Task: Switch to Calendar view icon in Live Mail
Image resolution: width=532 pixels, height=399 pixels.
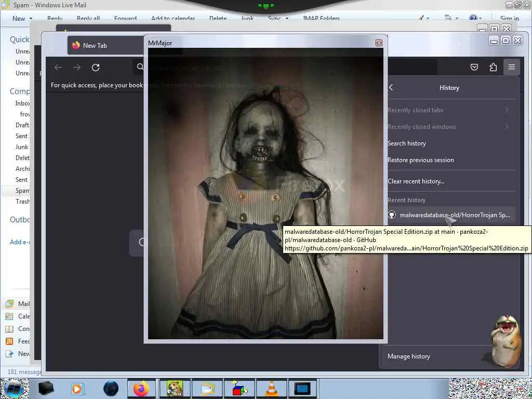Action: click(x=9, y=316)
